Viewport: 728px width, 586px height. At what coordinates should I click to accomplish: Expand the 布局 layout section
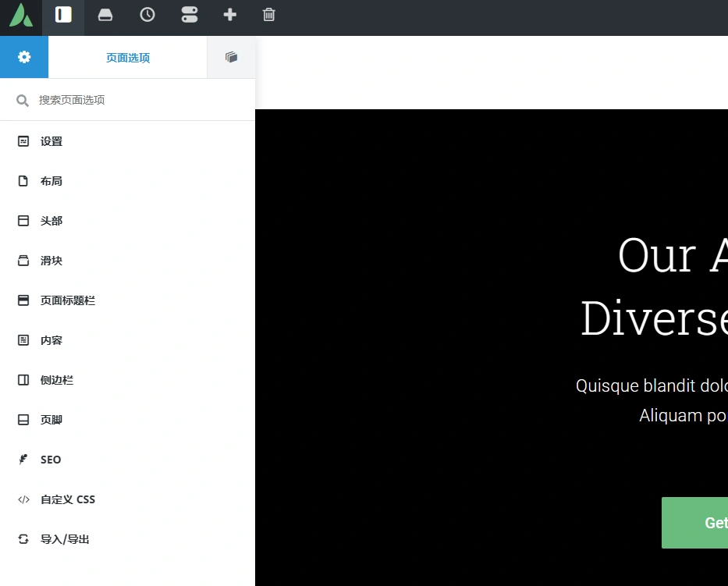point(51,180)
